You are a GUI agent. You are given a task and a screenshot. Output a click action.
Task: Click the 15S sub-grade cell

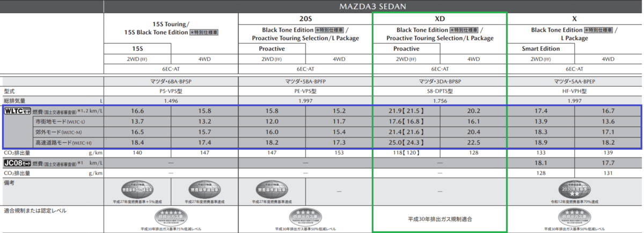pos(137,49)
